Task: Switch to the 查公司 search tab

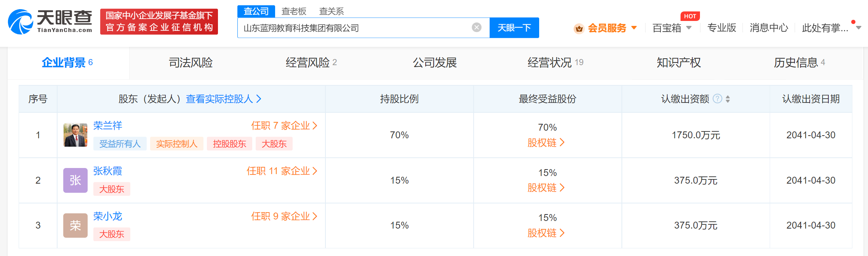Action: tap(256, 11)
